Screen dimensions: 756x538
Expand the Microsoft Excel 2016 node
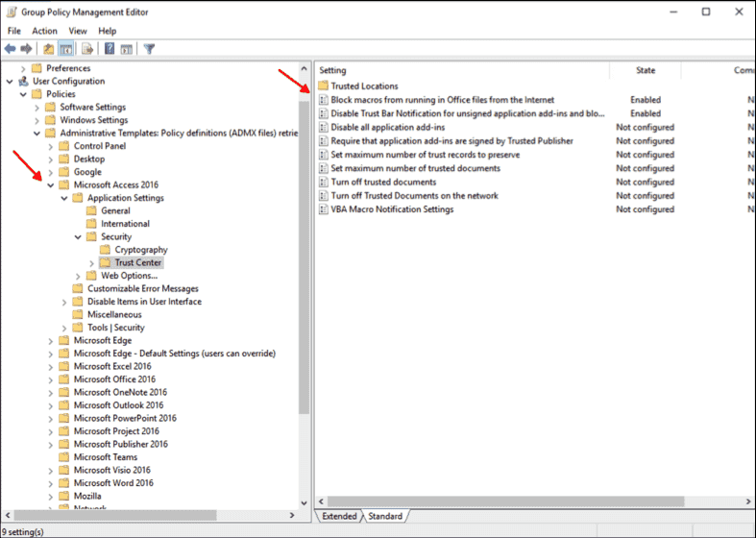51,367
